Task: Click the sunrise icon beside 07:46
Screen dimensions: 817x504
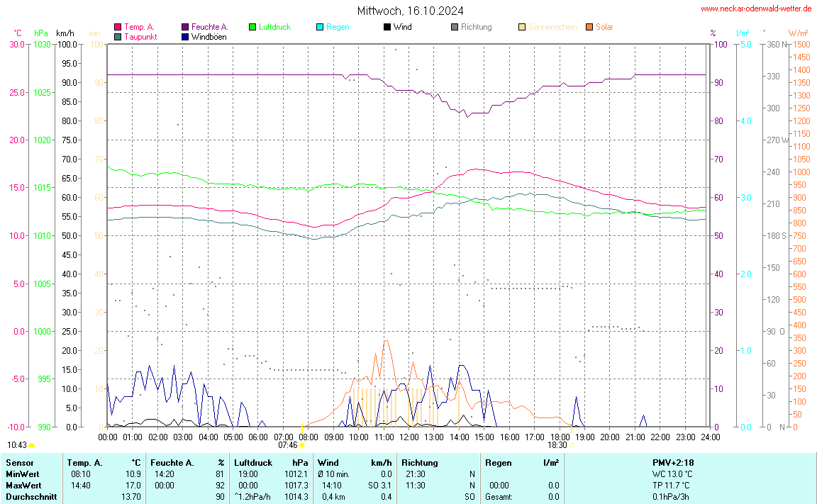Action: coord(303,445)
